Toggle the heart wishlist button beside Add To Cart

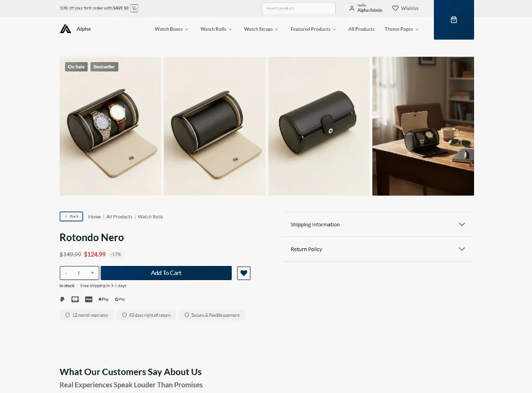pyautogui.click(x=244, y=273)
